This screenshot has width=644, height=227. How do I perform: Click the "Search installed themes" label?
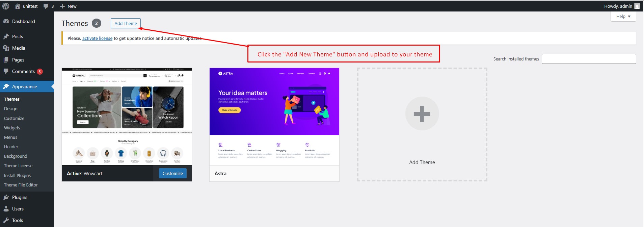pos(516,59)
